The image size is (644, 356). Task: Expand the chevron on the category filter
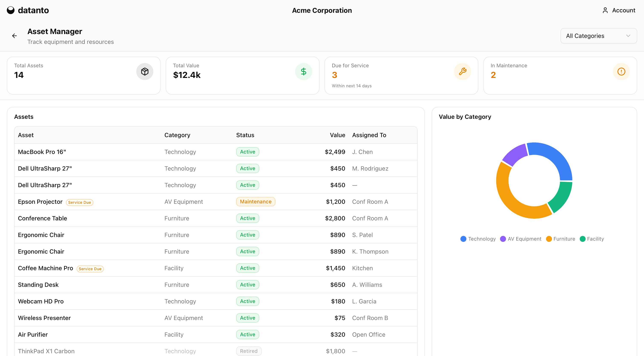point(629,36)
